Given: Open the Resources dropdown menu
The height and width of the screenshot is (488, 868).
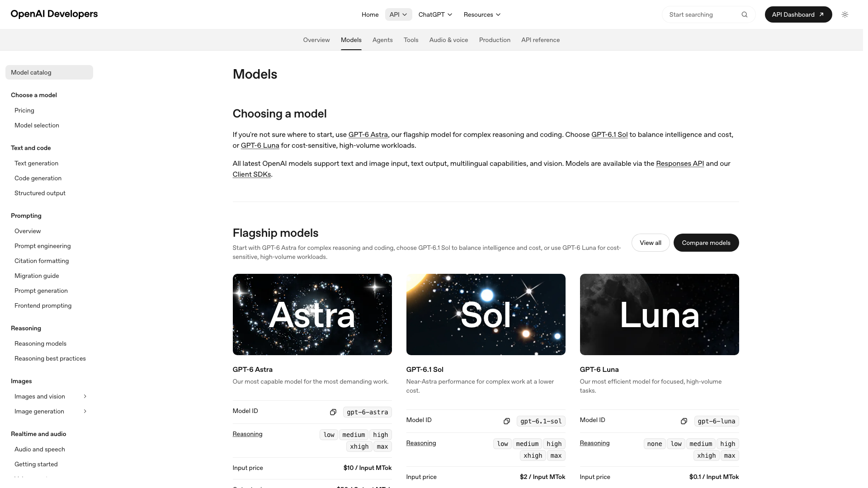Looking at the screenshot, I should (482, 14).
